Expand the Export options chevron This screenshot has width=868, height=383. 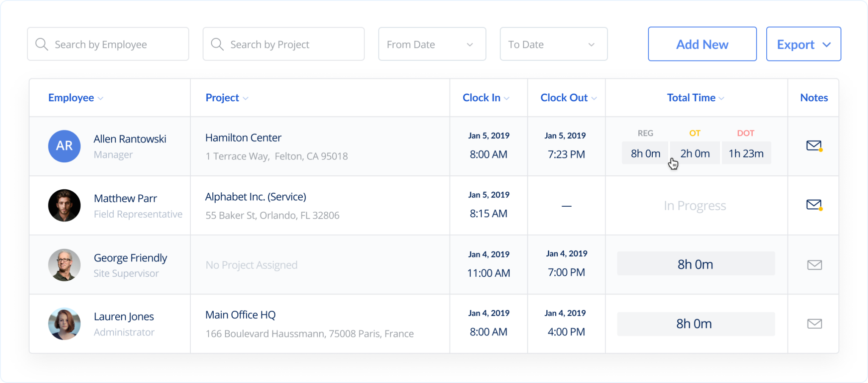coord(827,44)
